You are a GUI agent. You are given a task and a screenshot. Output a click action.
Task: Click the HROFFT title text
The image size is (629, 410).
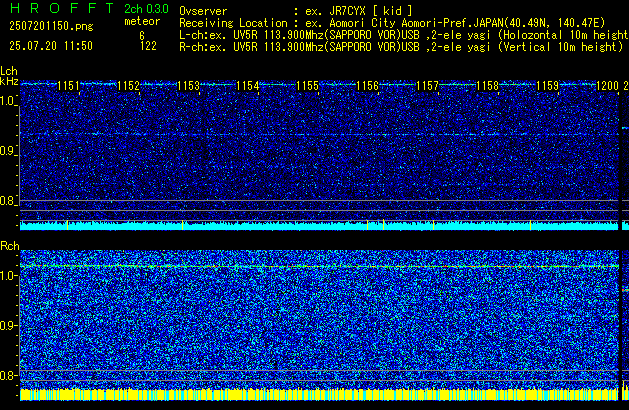(62, 8)
